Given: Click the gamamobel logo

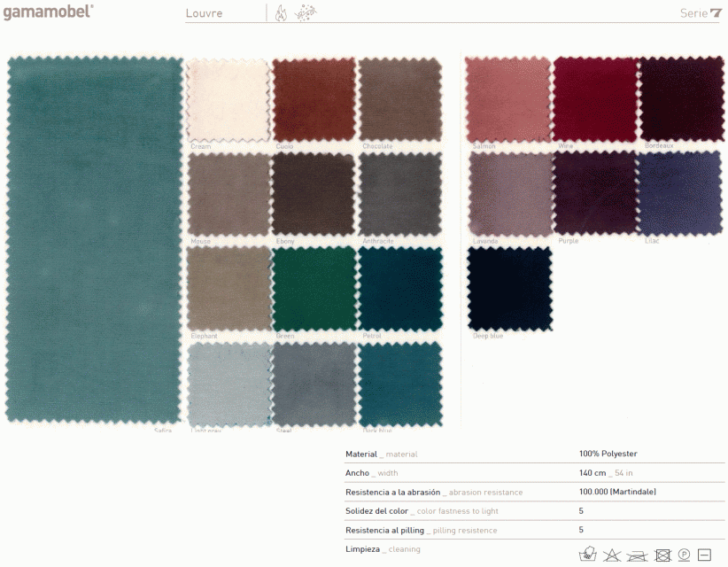Looking at the screenshot, I should point(49,12).
